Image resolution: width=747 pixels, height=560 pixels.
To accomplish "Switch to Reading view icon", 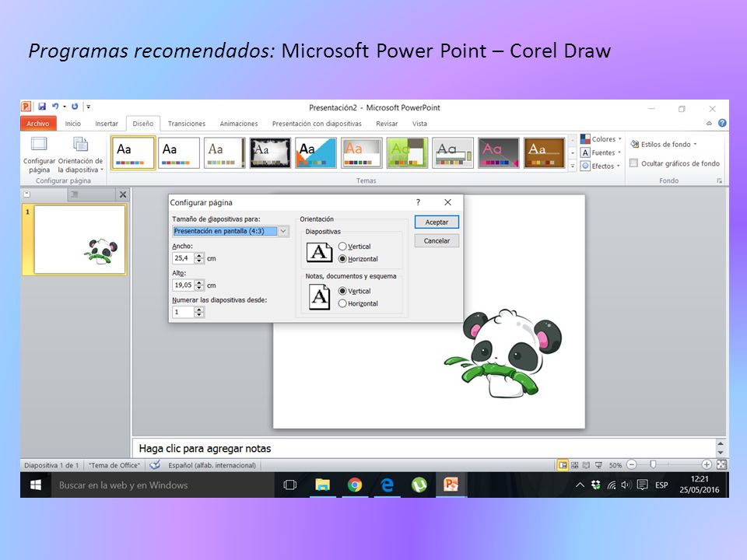I will [x=586, y=465].
